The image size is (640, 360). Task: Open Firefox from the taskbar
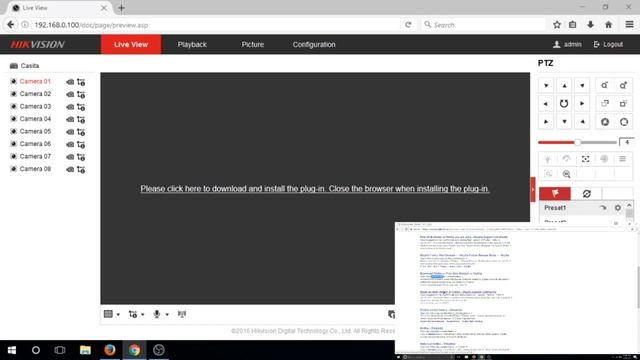click(x=109, y=350)
